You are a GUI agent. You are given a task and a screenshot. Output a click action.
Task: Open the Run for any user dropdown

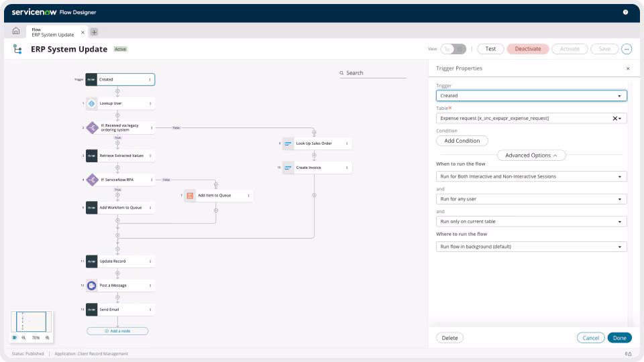[531, 199]
